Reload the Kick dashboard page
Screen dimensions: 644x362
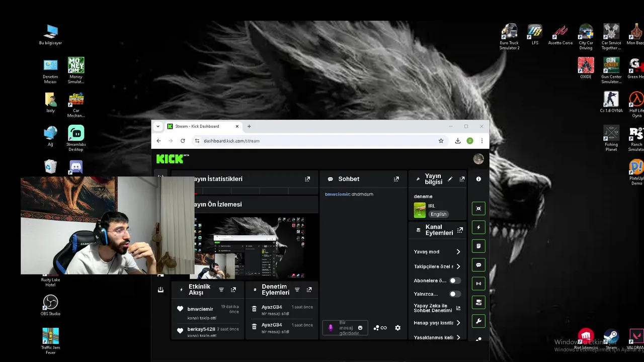pyautogui.click(x=183, y=141)
